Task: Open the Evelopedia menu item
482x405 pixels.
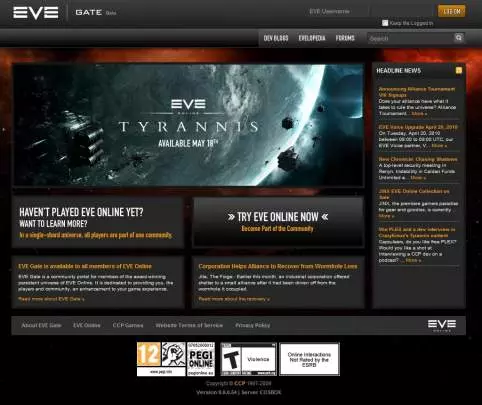Action: coord(312,38)
